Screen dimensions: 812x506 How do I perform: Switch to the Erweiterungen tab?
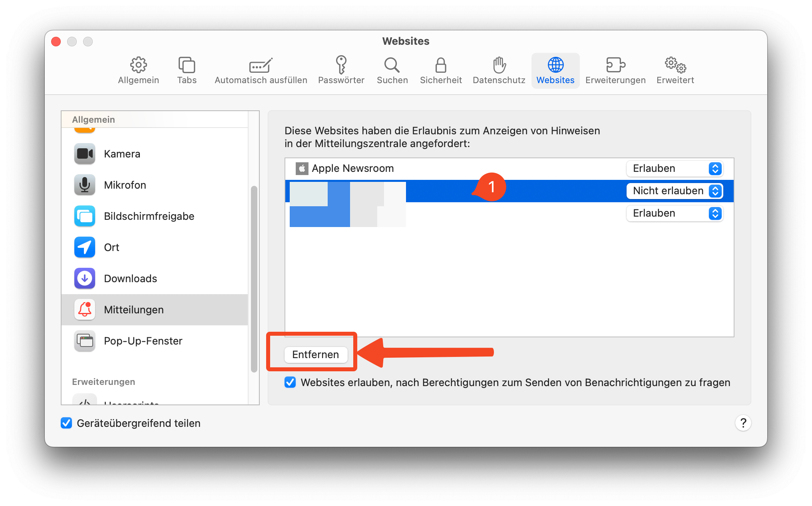pyautogui.click(x=615, y=70)
